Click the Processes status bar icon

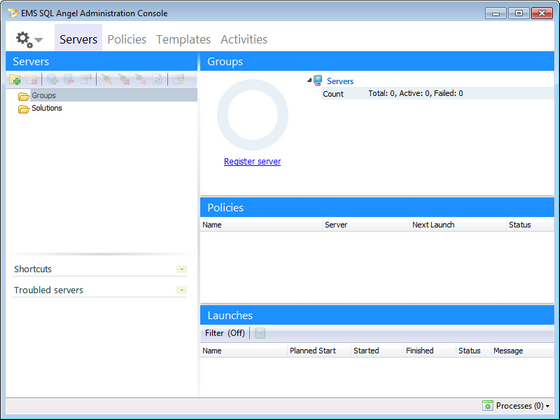click(488, 406)
